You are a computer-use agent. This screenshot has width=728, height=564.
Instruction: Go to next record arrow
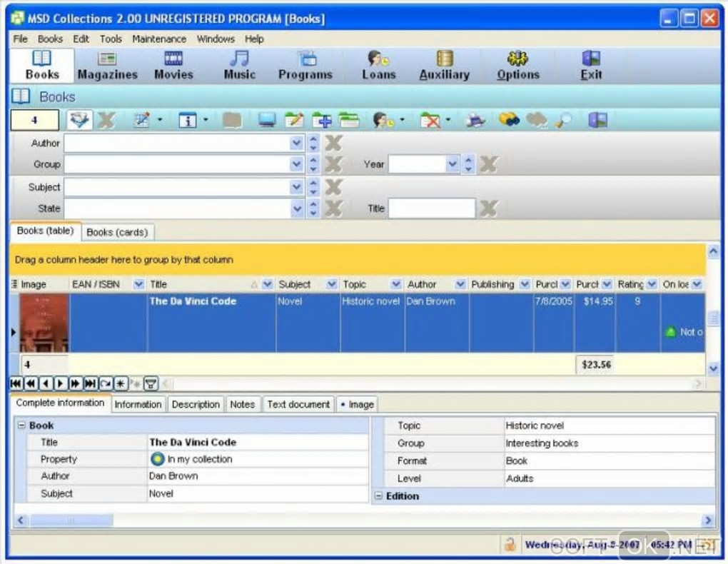point(61,384)
